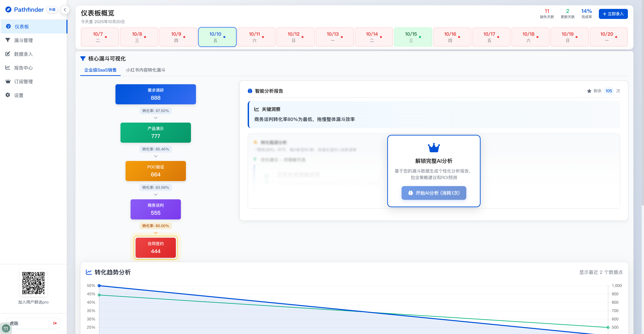Click the chevron below 转化率 87.50%

(x=156, y=118)
